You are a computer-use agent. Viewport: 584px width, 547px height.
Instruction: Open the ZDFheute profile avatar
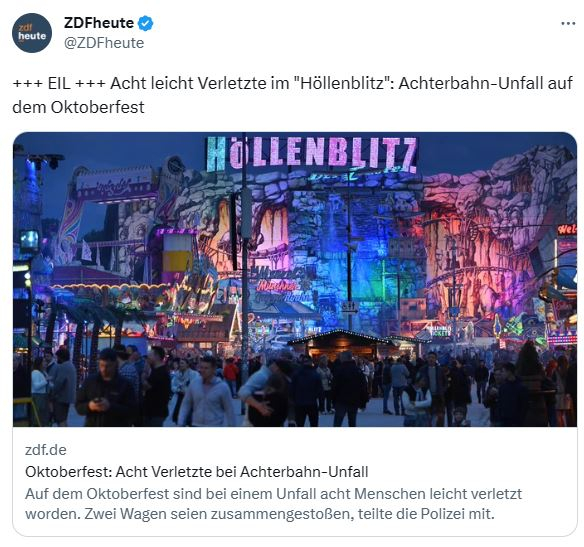coord(32,33)
